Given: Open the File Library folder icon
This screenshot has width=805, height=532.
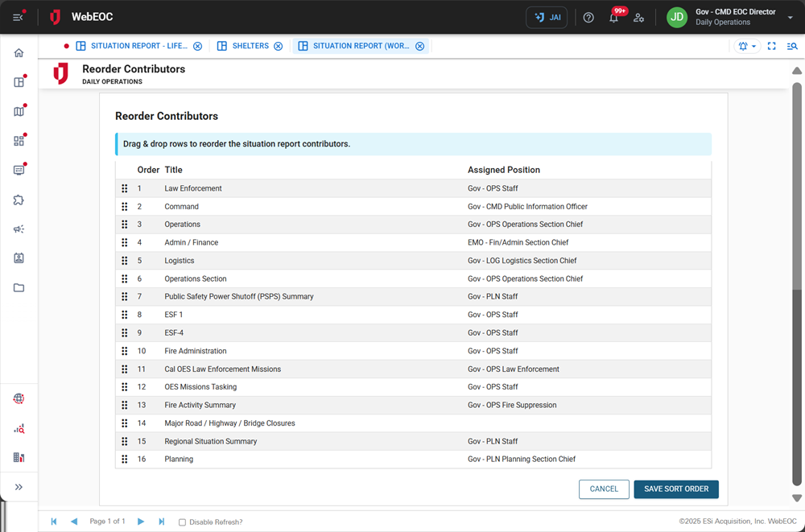Looking at the screenshot, I should point(19,287).
